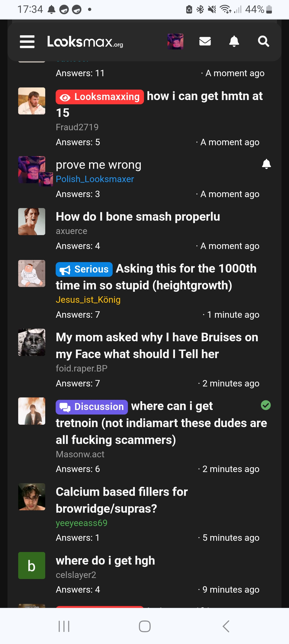Open the hamburger navigation menu
The width and height of the screenshot is (289, 644).
(x=27, y=42)
